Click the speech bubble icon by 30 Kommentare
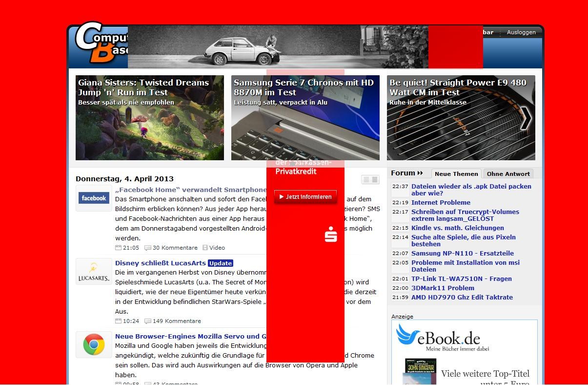 148,248
